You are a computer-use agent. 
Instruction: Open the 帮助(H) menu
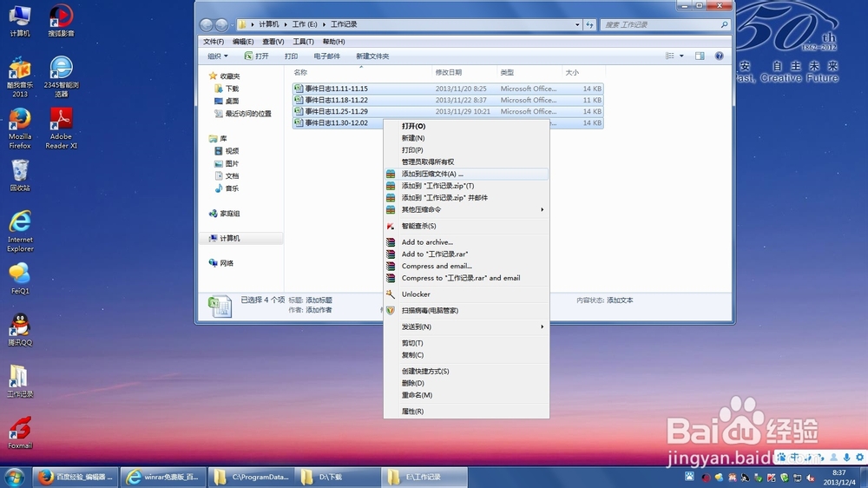tap(333, 42)
